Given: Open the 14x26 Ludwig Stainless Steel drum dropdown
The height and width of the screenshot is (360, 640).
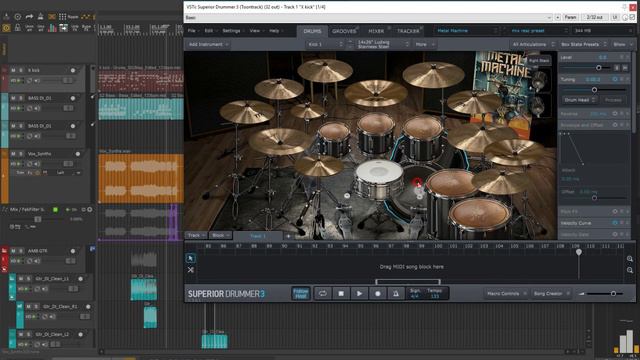Looking at the screenshot, I should click(382, 44).
